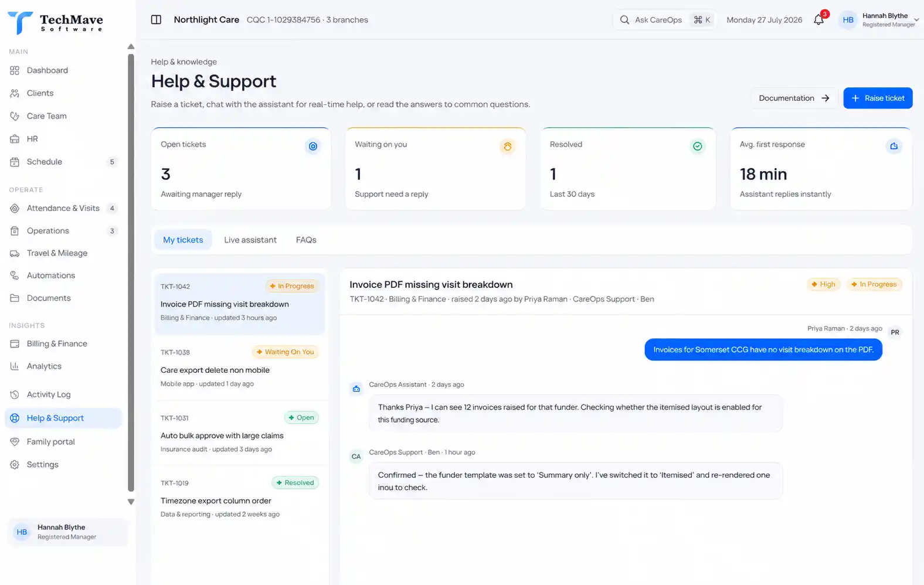Click the Care Team icon

pyautogui.click(x=15, y=116)
